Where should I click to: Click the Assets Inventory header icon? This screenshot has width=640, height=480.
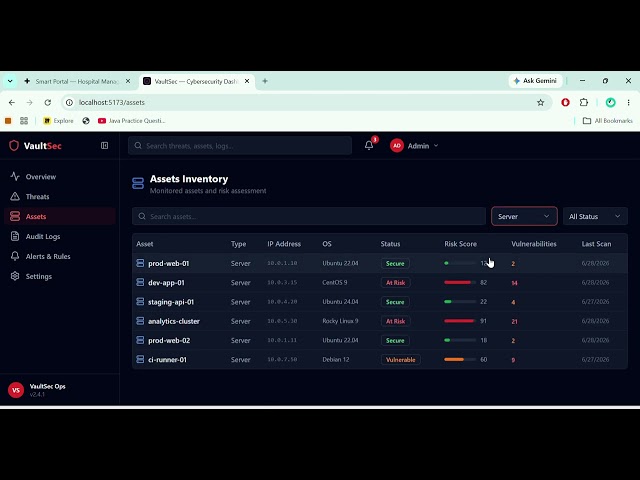pyautogui.click(x=138, y=184)
